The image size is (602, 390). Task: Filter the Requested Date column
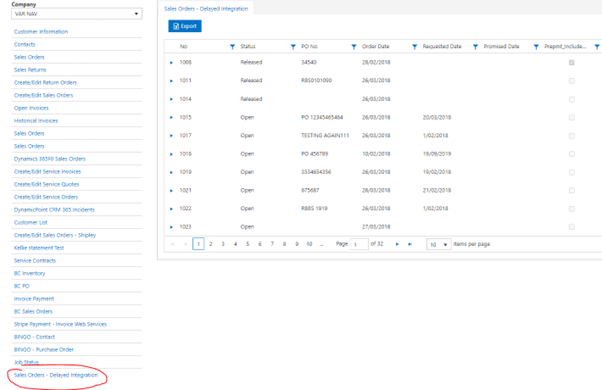pyautogui.click(x=475, y=47)
